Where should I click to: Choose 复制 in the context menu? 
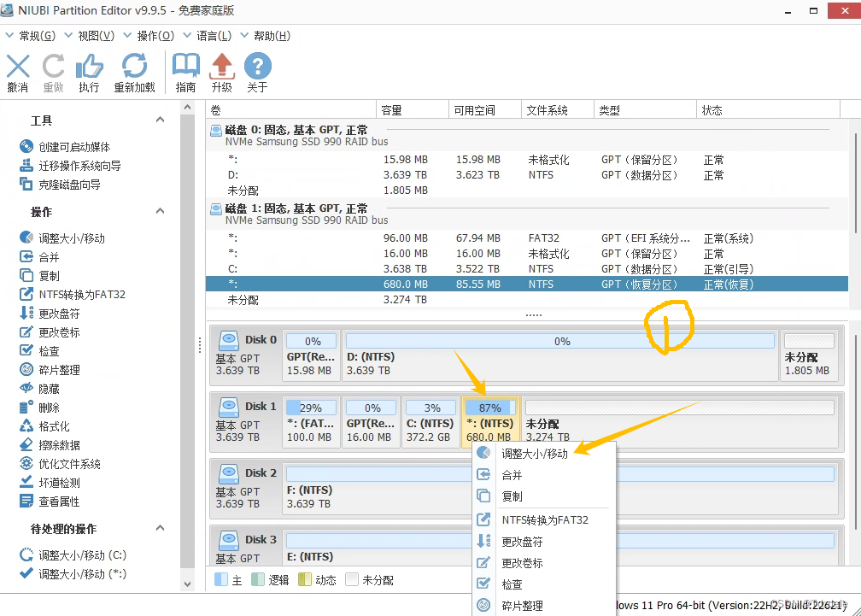tap(543, 496)
